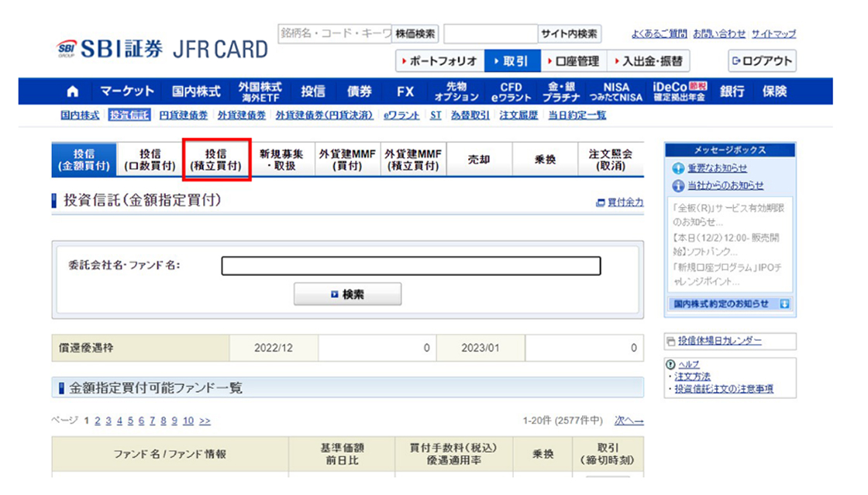Click the home icon in navigation bar

(x=73, y=91)
